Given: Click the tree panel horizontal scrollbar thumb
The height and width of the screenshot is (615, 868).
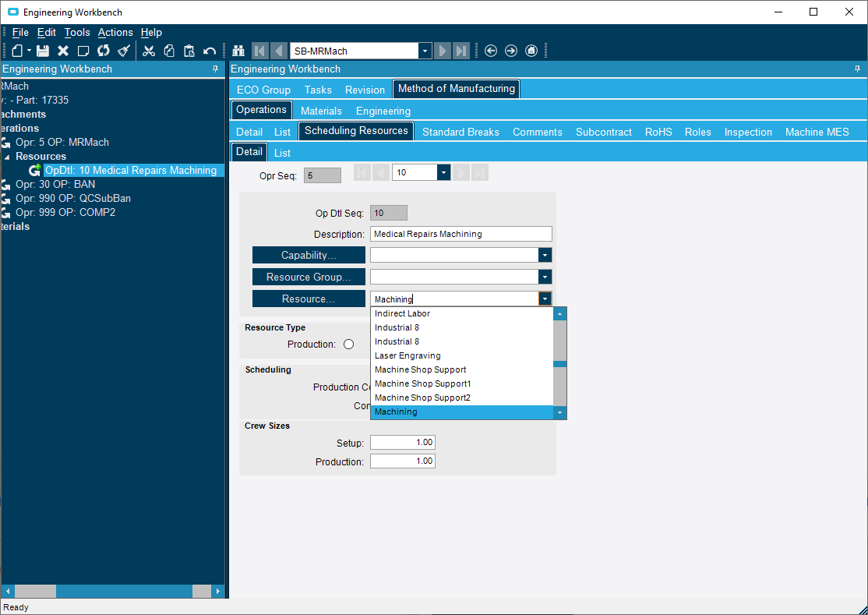Looking at the screenshot, I should click(35, 592).
